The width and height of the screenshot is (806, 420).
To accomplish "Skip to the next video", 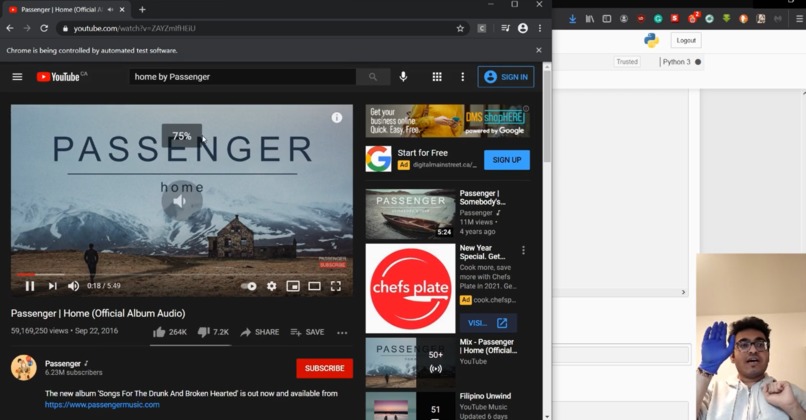I will 52,286.
